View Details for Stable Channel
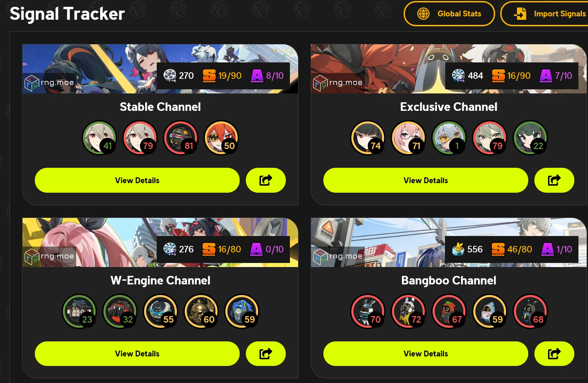 click(137, 180)
